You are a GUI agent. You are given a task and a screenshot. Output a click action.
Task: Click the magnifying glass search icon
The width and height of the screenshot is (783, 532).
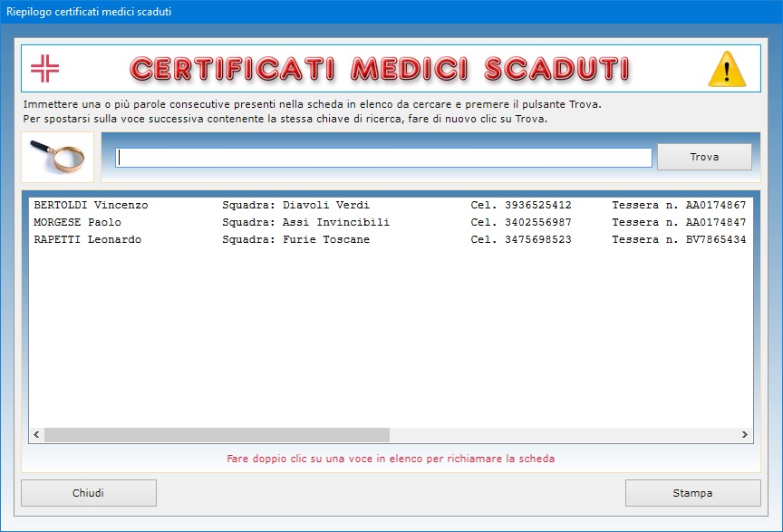[57, 158]
